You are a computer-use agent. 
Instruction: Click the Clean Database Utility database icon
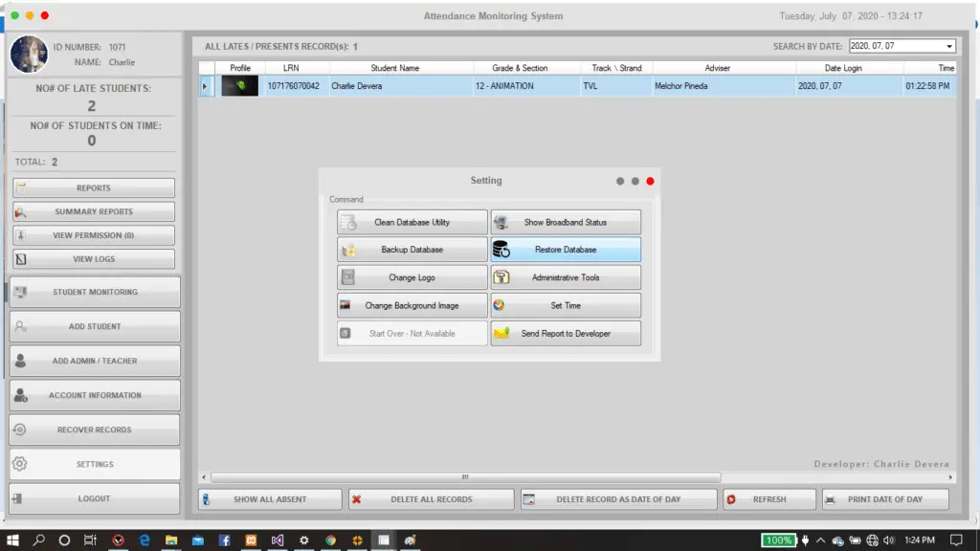tap(345, 221)
